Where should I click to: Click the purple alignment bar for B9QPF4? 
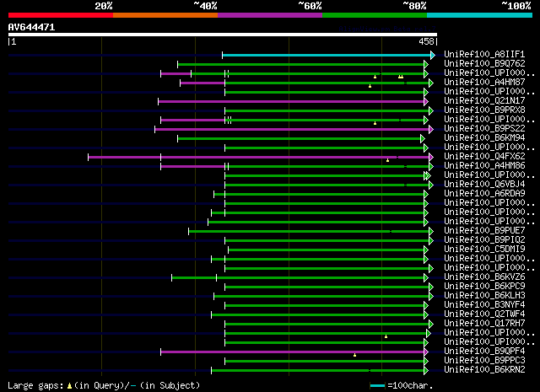coord(293,352)
